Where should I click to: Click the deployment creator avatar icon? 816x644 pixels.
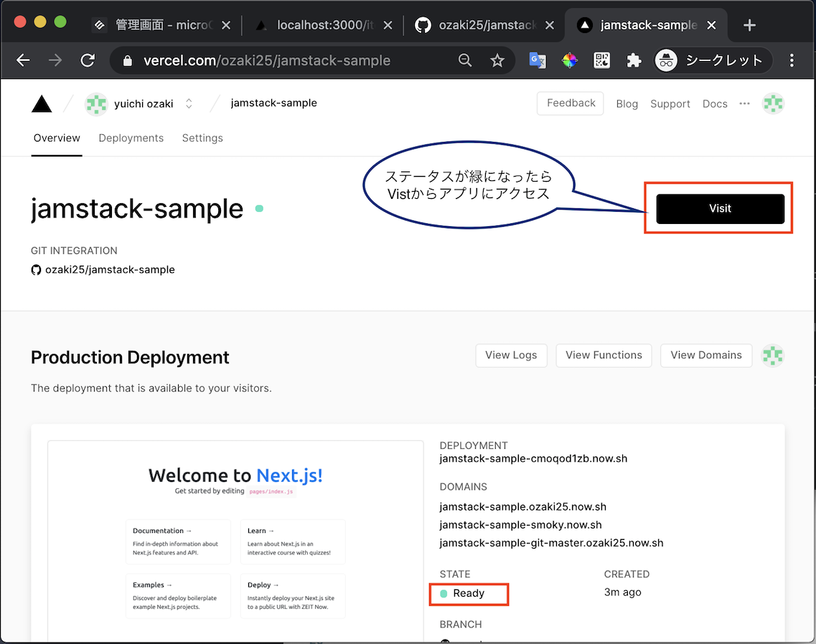coord(773,355)
